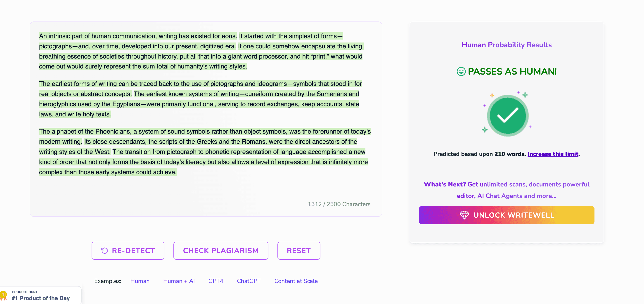The image size is (644, 304).
Task: Click the smiley face icon beside Passes as Human
Action: [x=461, y=72]
